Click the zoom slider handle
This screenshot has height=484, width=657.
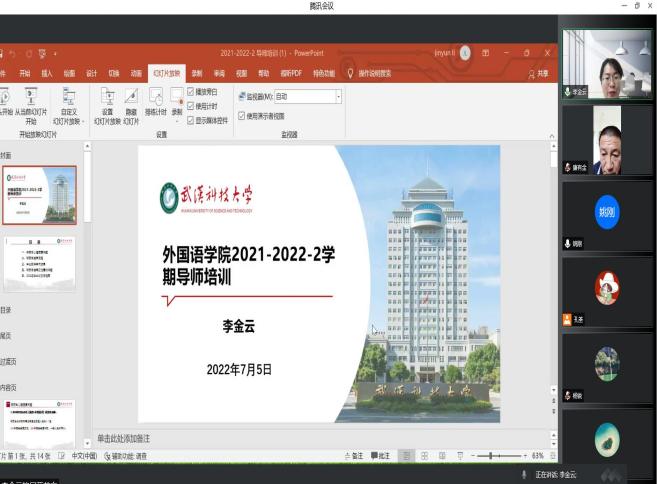pos(491,456)
